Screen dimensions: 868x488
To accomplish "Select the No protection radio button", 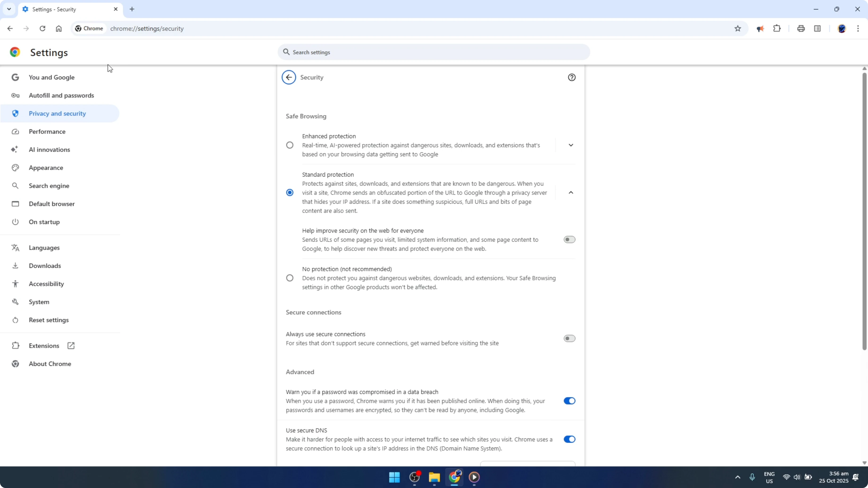I will [290, 277].
